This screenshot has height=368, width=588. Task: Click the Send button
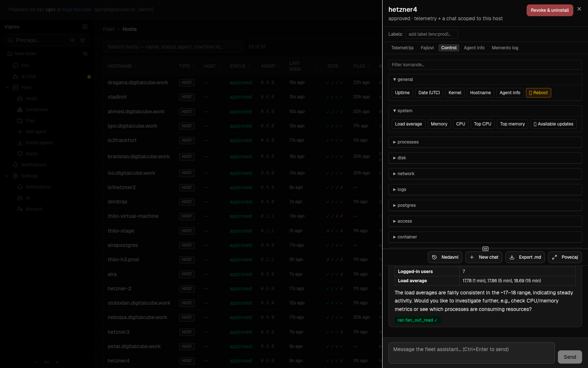pyautogui.click(x=570, y=357)
